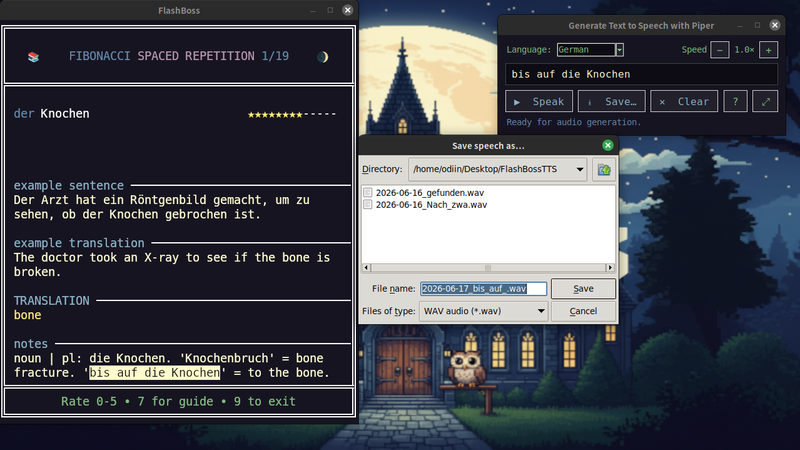800x450 pixels.
Task: Decrease speed with the minus button
Action: click(x=719, y=49)
